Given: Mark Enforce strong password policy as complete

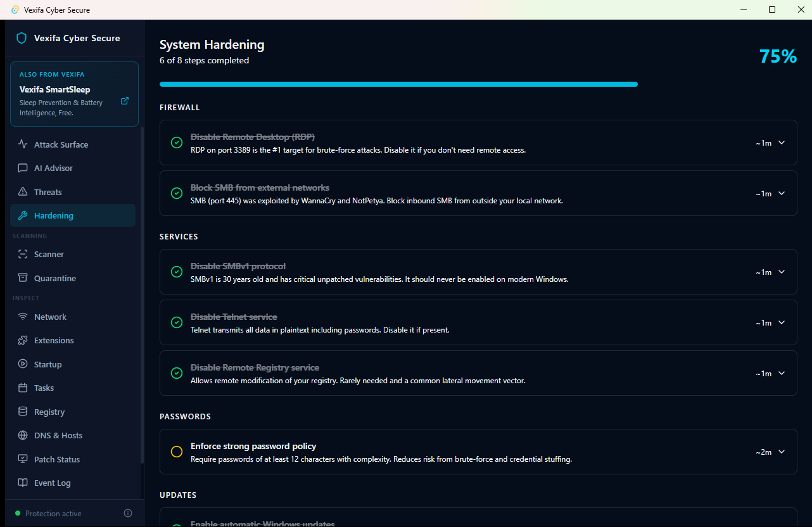Looking at the screenshot, I should [x=177, y=452].
